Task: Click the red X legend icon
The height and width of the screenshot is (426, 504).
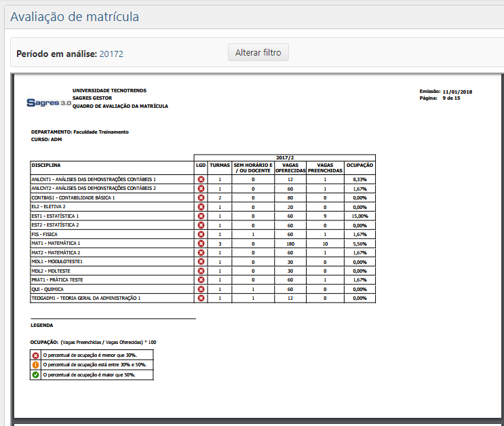Action: click(35, 355)
